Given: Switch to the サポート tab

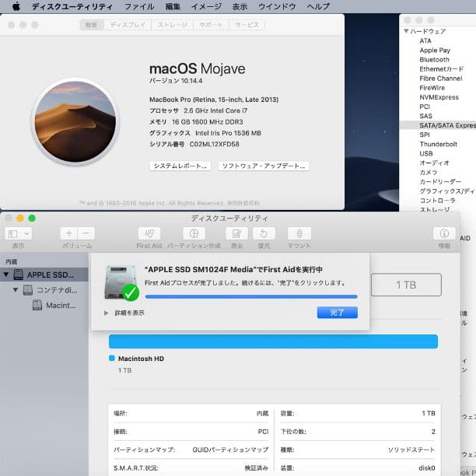Looking at the screenshot, I should click(211, 25).
